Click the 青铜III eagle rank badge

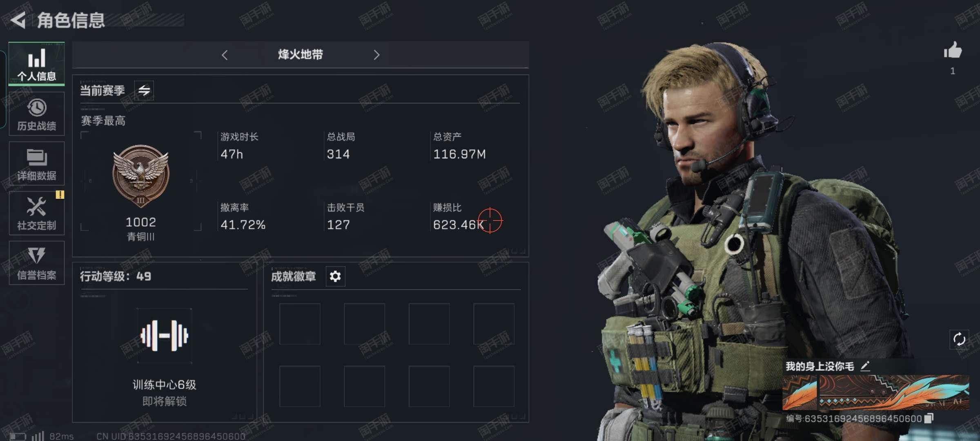(x=141, y=176)
